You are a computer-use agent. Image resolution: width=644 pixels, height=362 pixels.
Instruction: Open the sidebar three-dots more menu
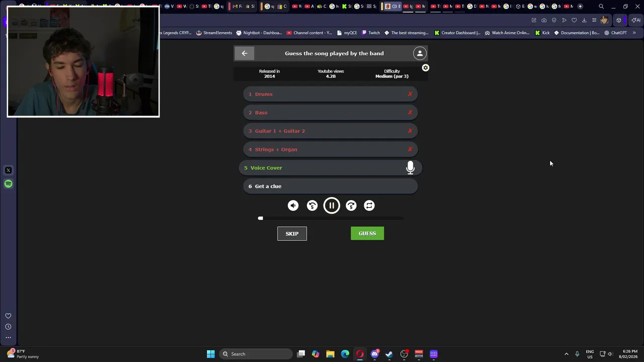pos(8,338)
